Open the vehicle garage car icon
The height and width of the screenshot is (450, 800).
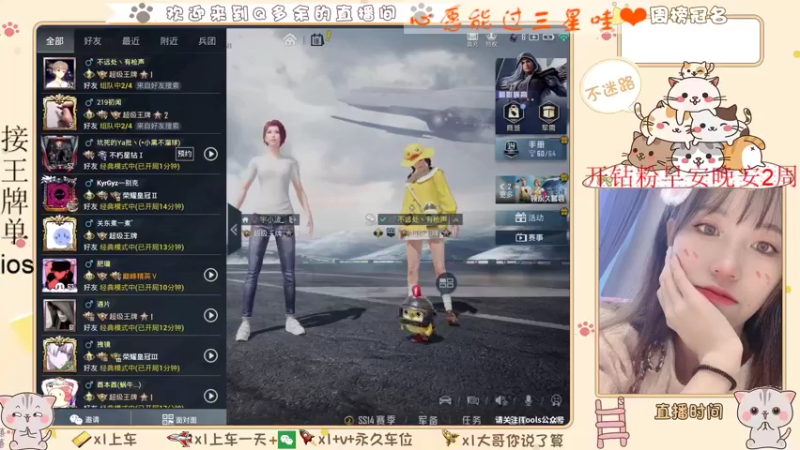click(445, 401)
